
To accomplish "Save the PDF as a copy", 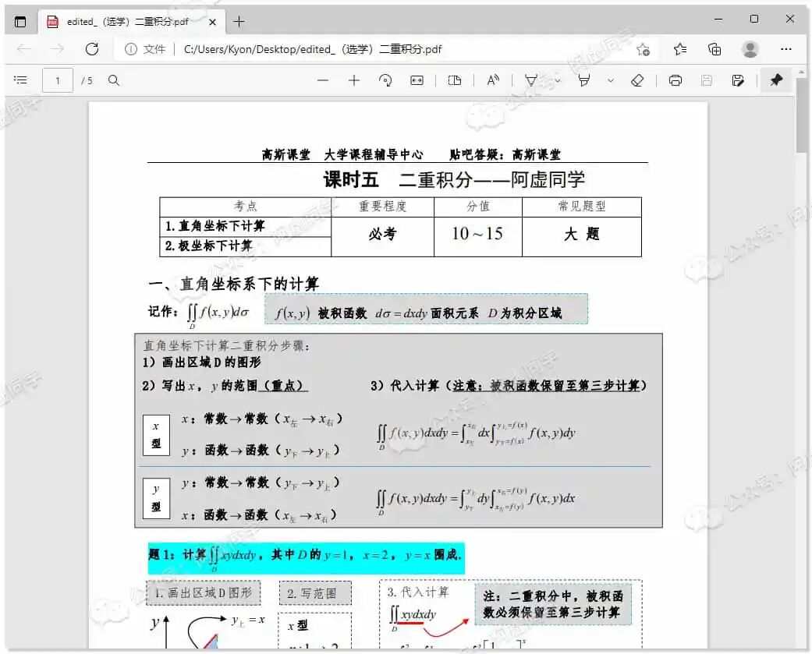I will click(738, 80).
